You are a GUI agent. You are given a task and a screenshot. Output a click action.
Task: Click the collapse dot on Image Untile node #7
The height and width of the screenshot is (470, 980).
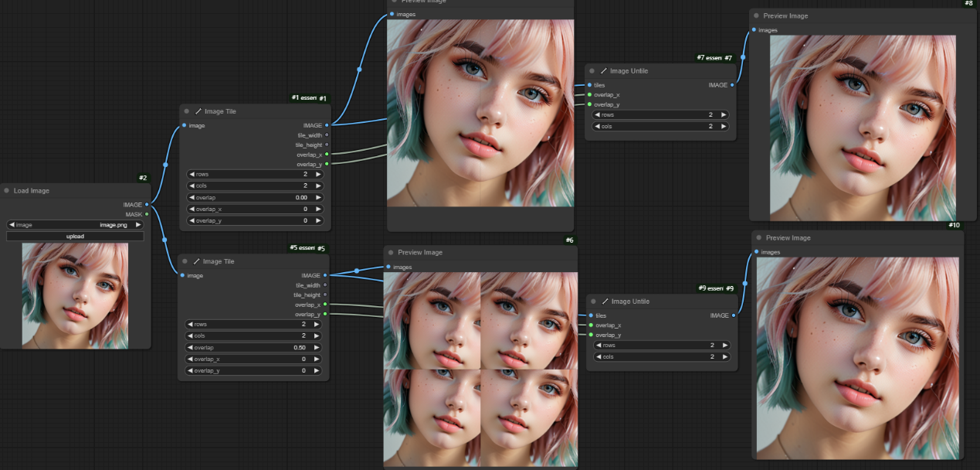(x=592, y=71)
